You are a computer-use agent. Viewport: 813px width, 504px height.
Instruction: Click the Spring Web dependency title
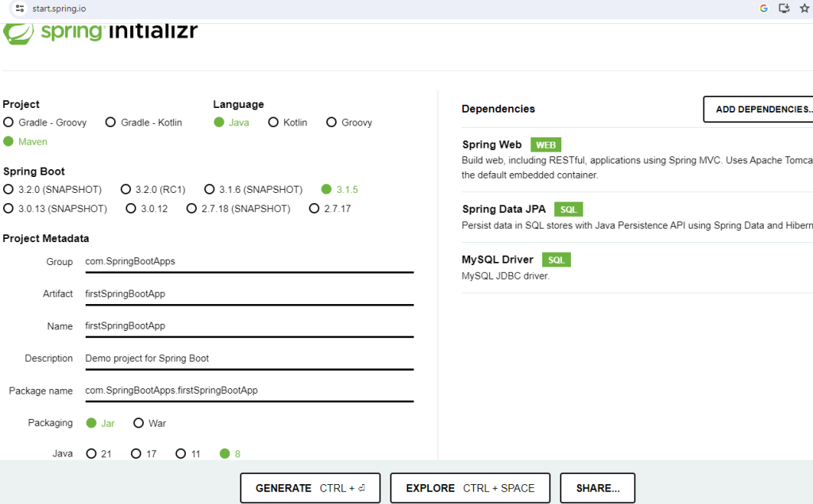492,144
